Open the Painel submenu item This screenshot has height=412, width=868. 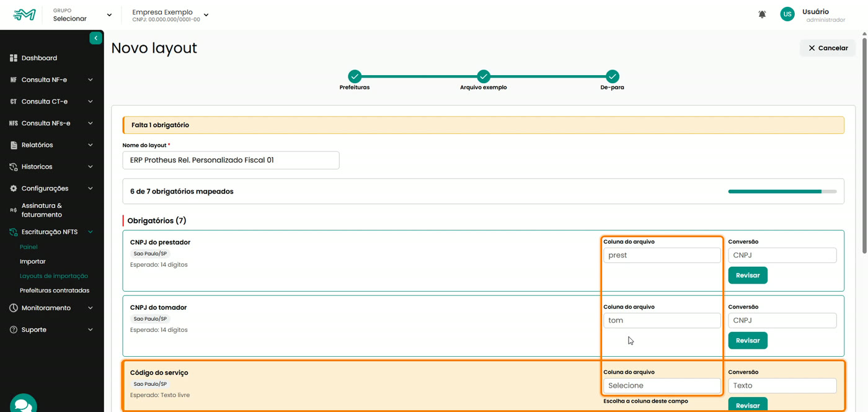pyautogui.click(x=29, y=247)
